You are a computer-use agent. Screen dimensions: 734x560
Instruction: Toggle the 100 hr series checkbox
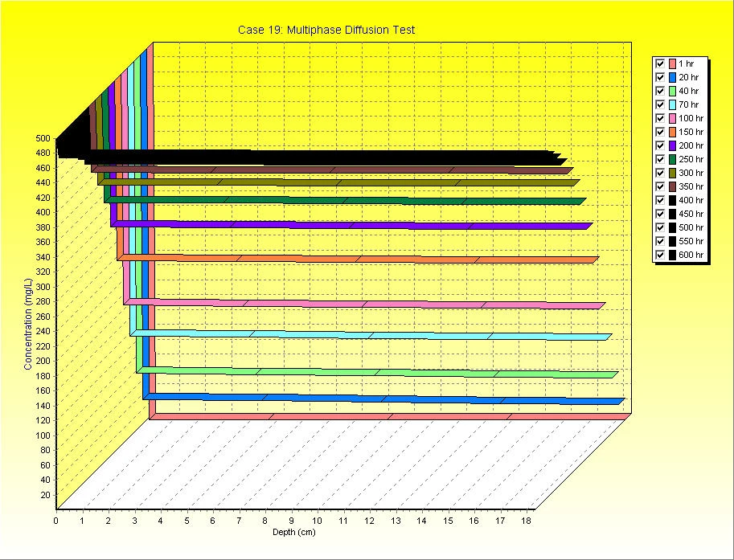[x=660, y=118]
